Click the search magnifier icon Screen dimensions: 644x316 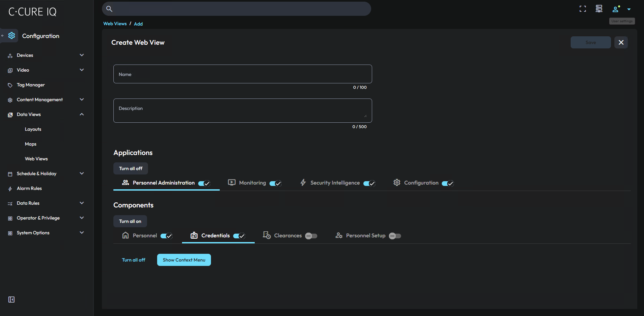[x=109, y=9]
